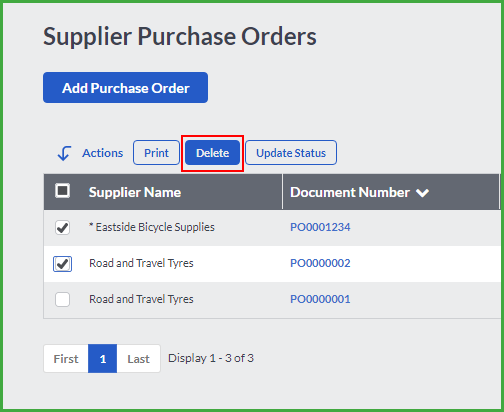504x412 pixels.
Task: Select the Eastside Bicycle Supplies supplier name
Action: tap(152, 227)
